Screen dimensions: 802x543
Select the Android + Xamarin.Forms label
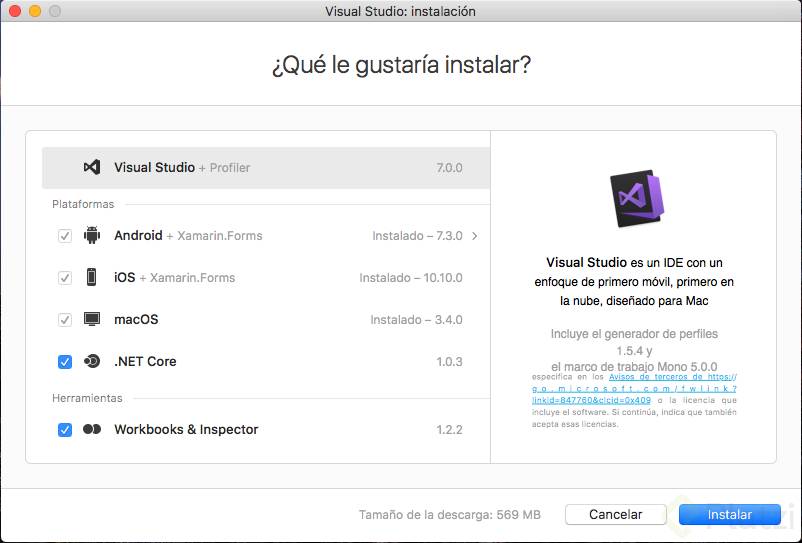point(188,235)
